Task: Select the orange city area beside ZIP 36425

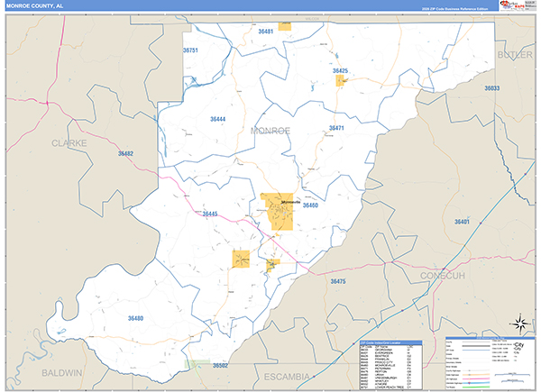Action: pyautogui.click(x=341, y=81)
